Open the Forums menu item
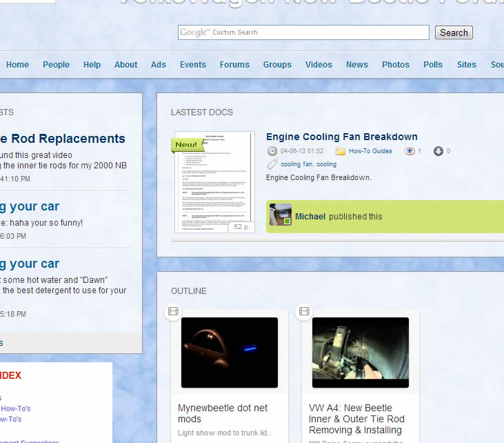The image size is (504, 443). (x=234, y=65)
